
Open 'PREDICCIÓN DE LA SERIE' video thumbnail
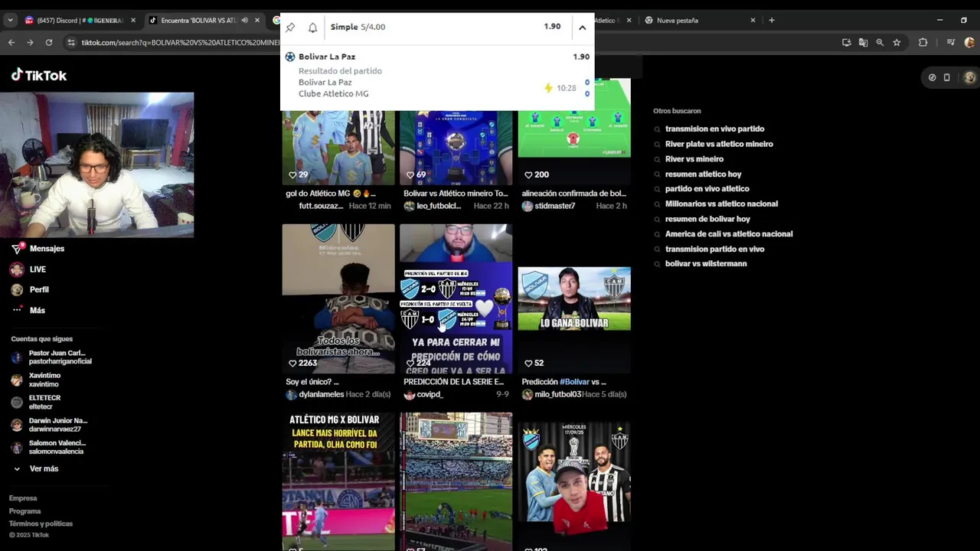(456, 298)
